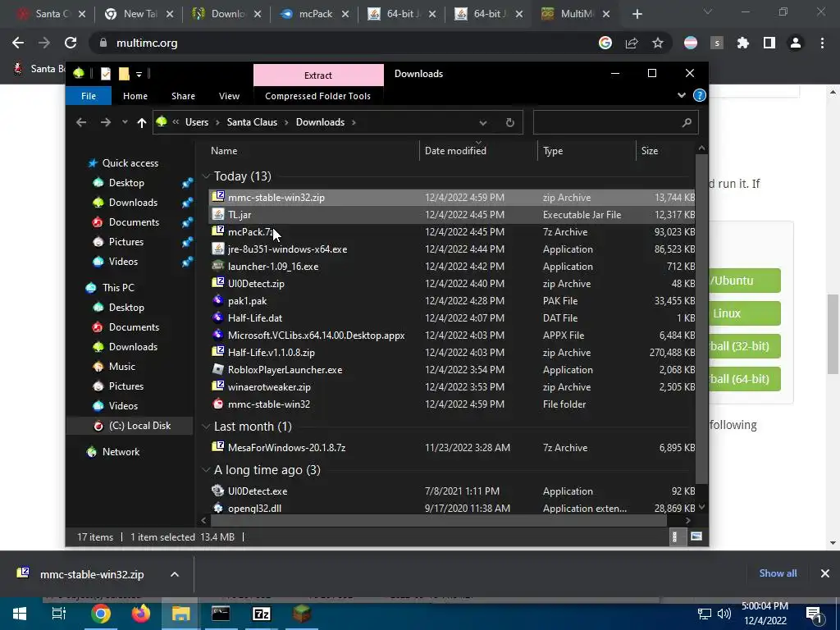840x630 pixels.
Task: Click the TL.jar Java file icon
Action: 218,214
